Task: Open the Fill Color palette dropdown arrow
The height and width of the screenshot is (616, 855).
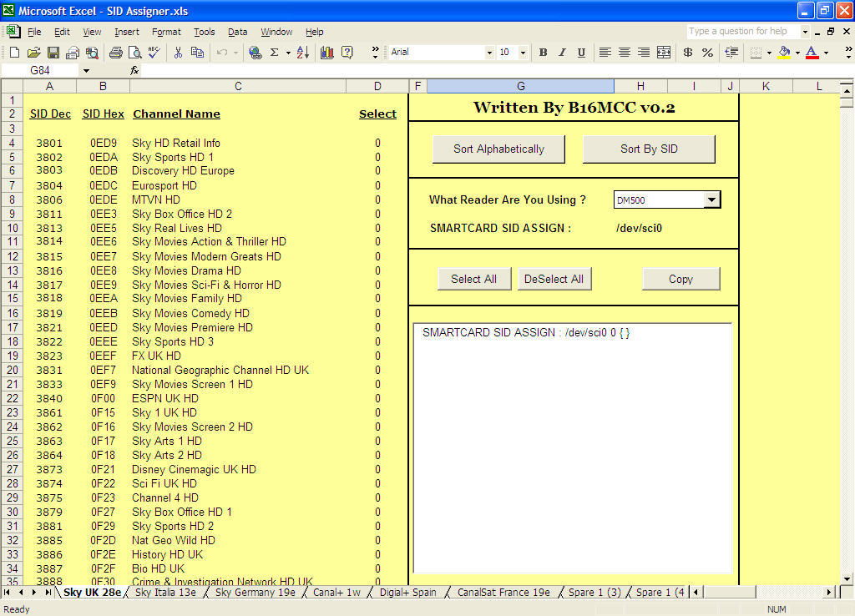Action: [797, 53]
